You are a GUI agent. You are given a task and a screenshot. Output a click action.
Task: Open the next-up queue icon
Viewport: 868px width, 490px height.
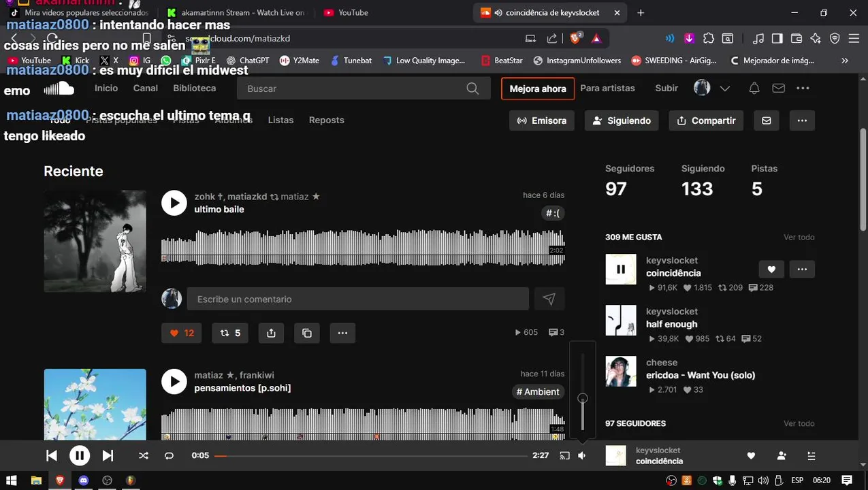(x=811, y=456)
